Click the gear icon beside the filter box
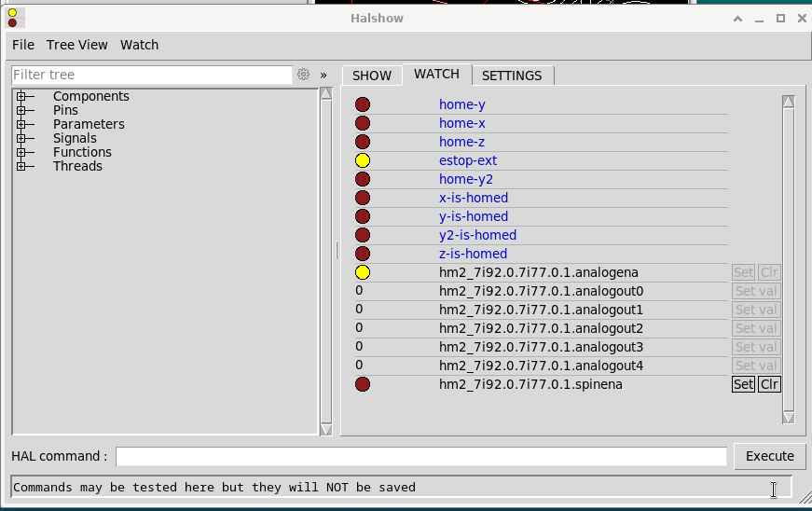Screen dimensions: 812x511 303,75
